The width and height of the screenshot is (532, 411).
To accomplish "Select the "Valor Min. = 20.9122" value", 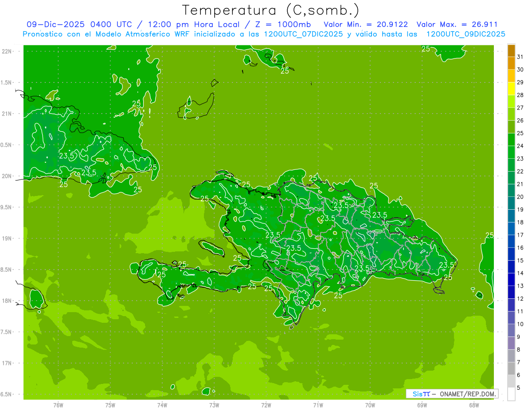I will tap(366, 24).
